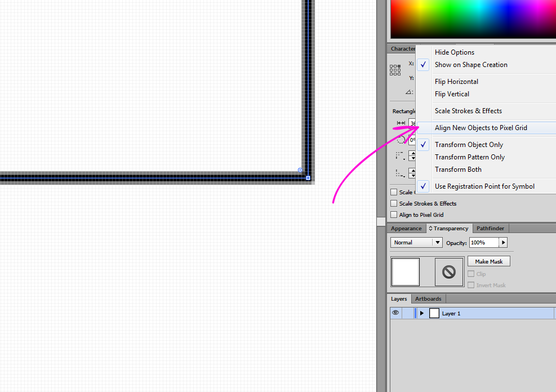Enable the Align to Pixel Grid checkbox
Image resolution: width=556 pixels, height=392 pixels.
coord(393,215)
